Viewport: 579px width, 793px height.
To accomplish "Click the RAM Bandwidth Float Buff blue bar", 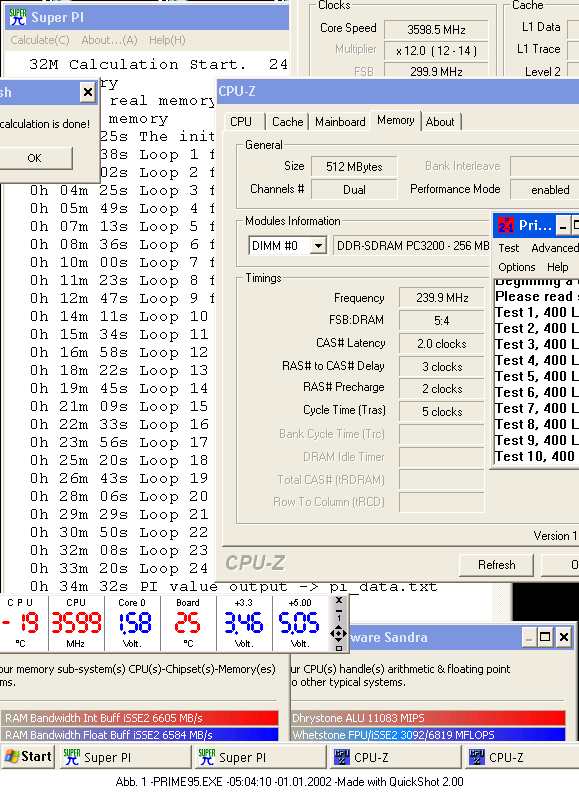I will point(140,734).
